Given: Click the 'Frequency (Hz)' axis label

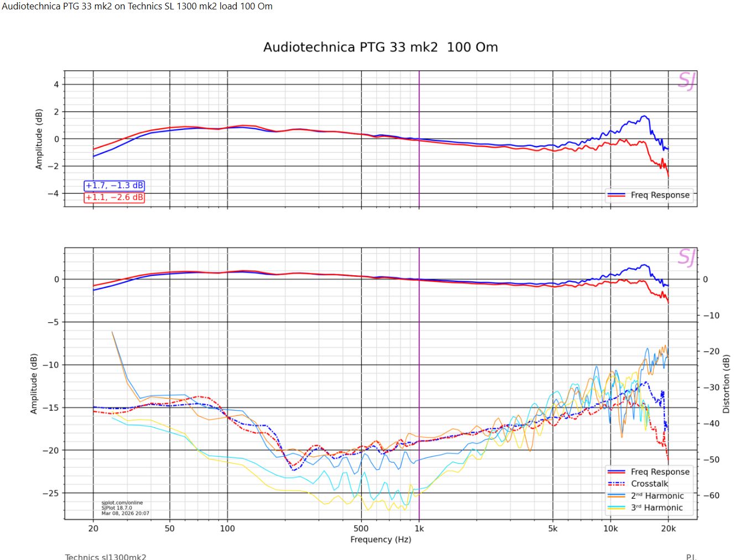Looking at the screenshot, I should pyautogui.click(x=381, y=540).
